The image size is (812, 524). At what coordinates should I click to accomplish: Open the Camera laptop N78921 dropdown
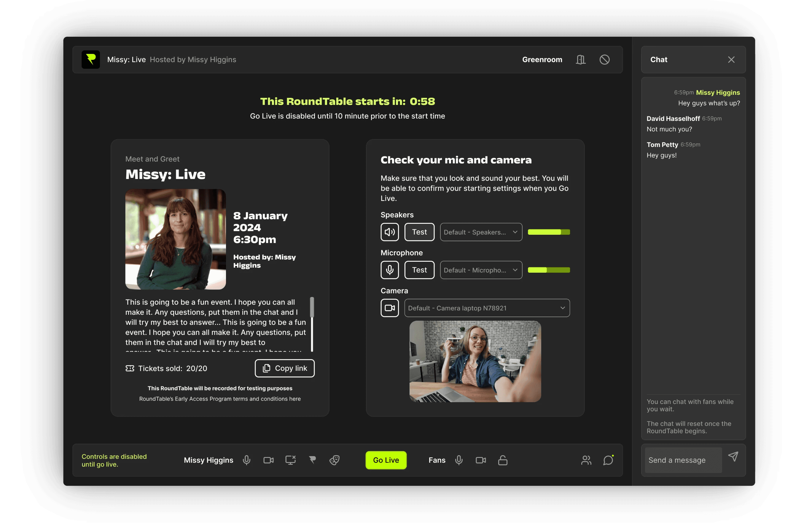(487, 308)
